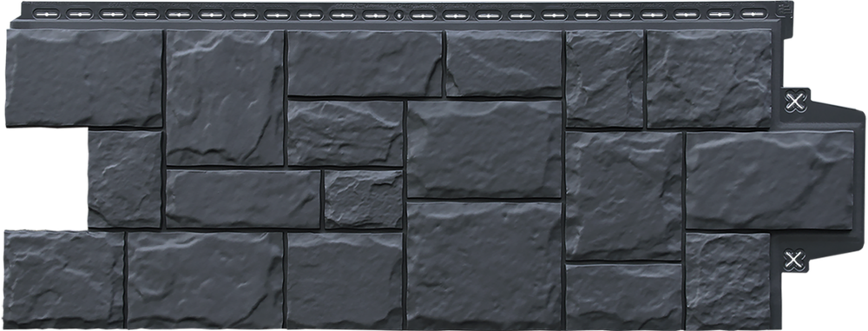The height and width of the screenshot is (331, 868).
Task: Select the tall stone in the top row
Action: click(225, 97)
